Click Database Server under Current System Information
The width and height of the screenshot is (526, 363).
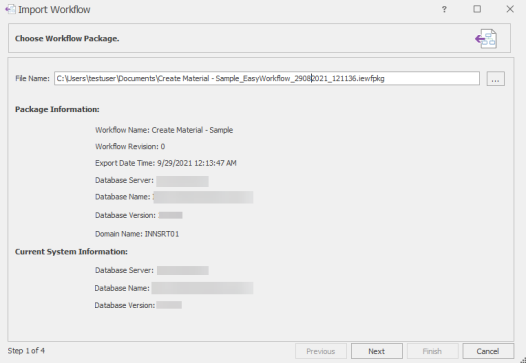point(152,270)
